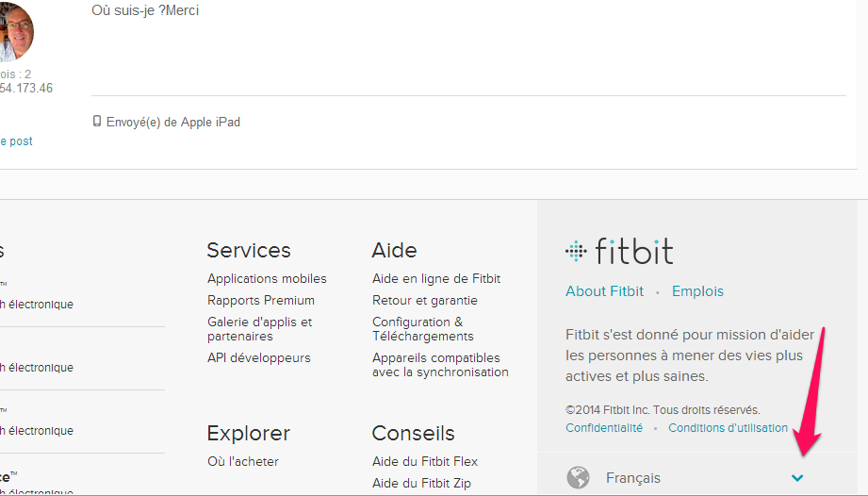This screenshot has width=868, height=496.
Task: Select Retour et garantie link
Action: (425, 300)
